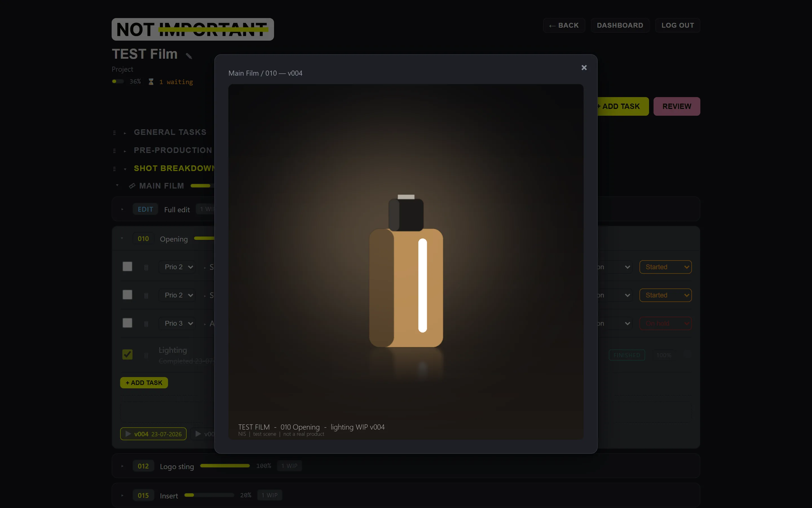Check the second Prio 2 task checkbox

[x=127, y=295]
